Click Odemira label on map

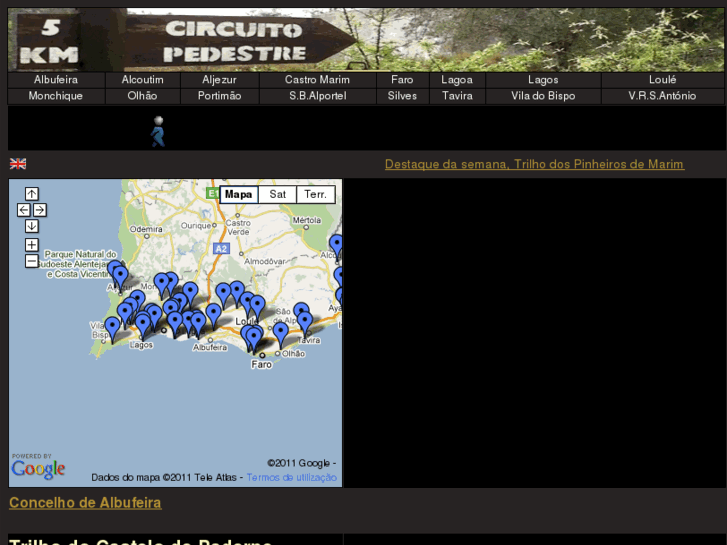(146, 229)
